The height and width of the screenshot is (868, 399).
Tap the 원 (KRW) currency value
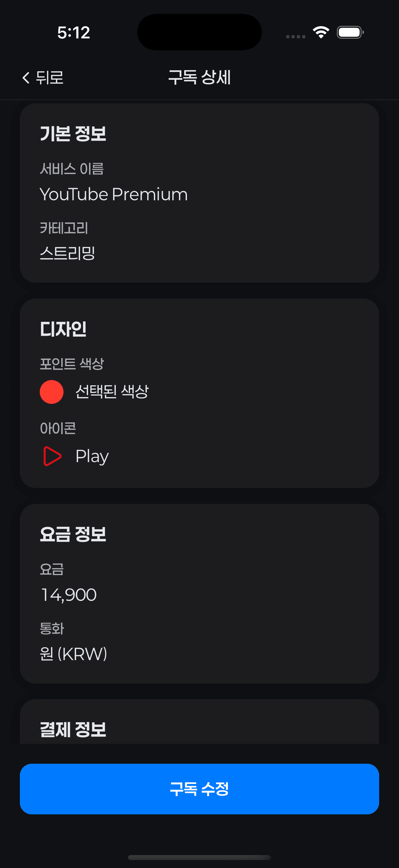click(73, 654)
